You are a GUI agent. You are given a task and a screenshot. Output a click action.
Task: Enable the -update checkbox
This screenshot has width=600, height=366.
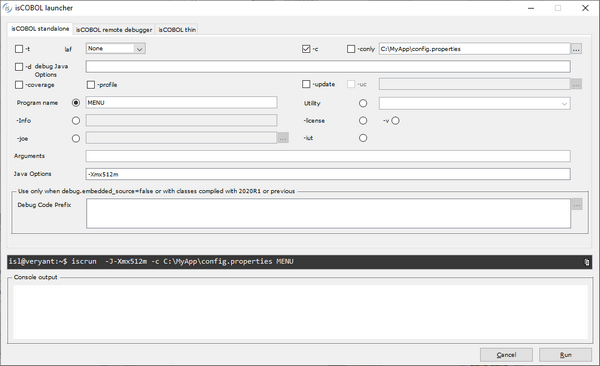(x=306, y=84)
